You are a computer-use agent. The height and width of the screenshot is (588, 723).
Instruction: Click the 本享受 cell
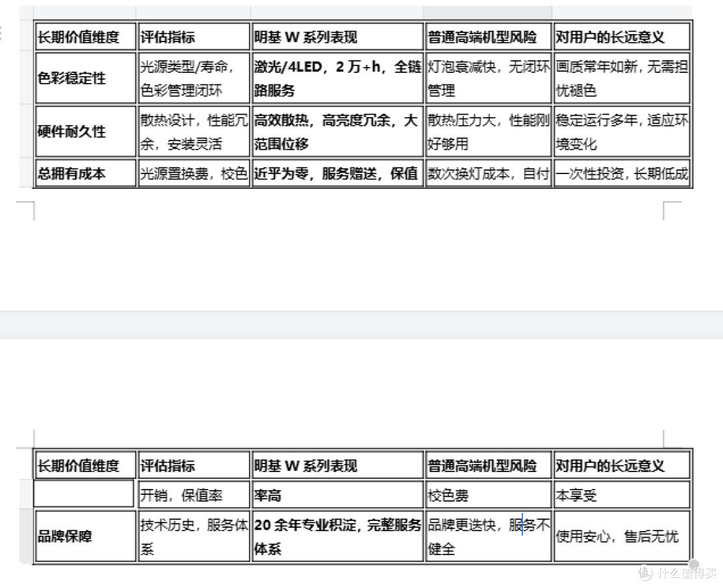click(621, 495)
